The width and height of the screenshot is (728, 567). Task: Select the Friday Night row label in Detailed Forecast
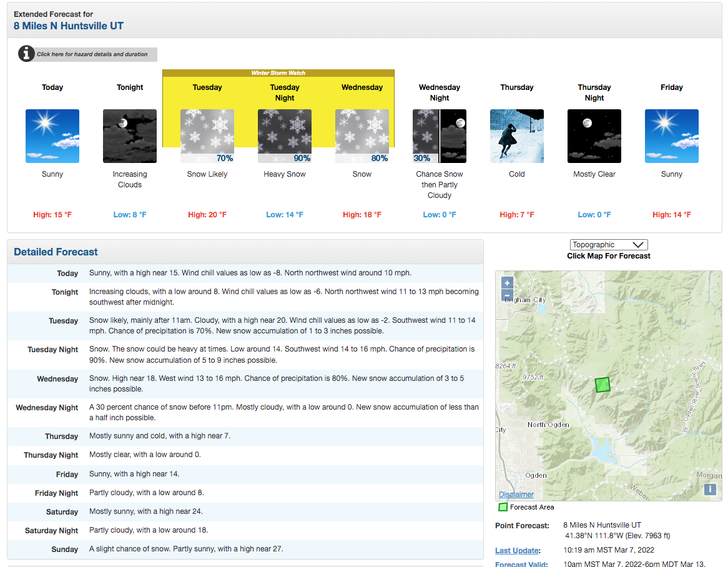click(57, 493)
